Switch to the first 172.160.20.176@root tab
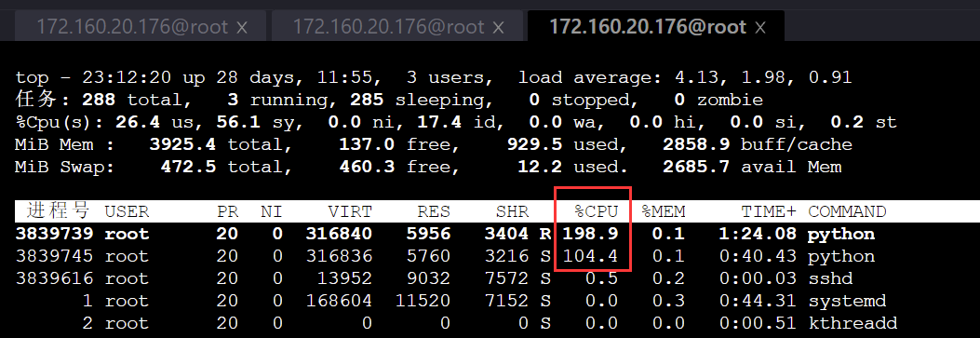Screen dimensions: 980x338 pos(141,26)
